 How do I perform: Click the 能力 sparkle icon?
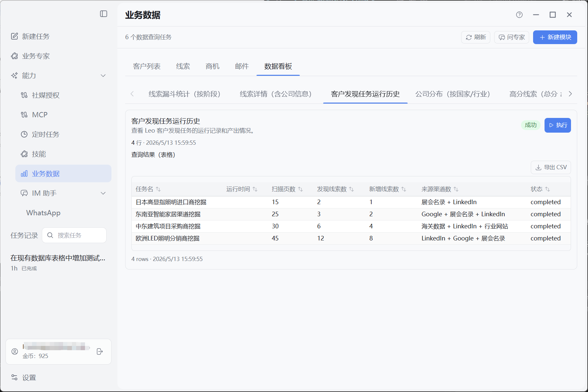coord(14,75)
